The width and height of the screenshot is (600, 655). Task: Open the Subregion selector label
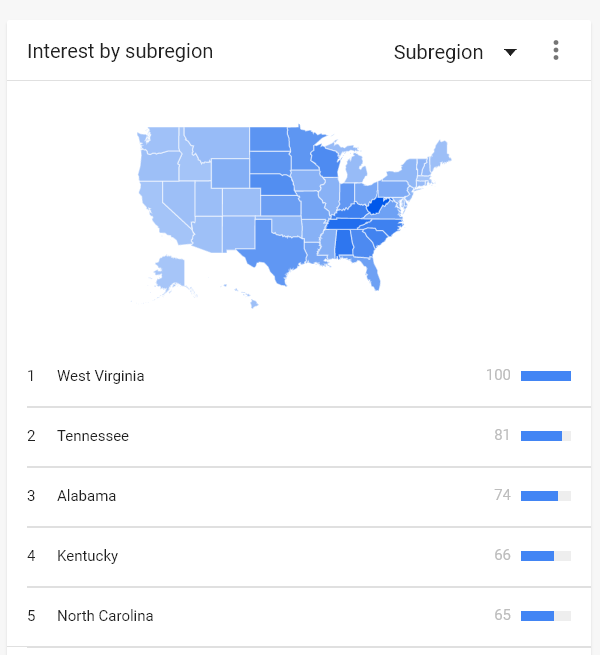pos(438,52)
